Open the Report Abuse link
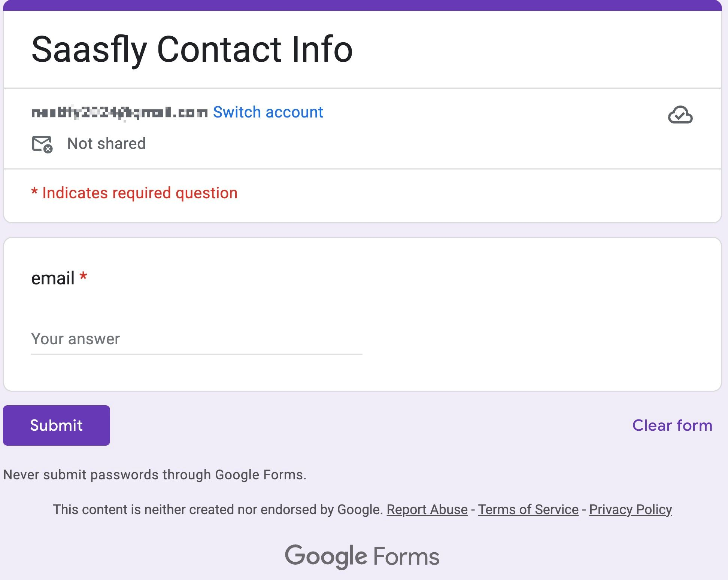The width and height of the screenshot is (728, 580). click(427, 510)
